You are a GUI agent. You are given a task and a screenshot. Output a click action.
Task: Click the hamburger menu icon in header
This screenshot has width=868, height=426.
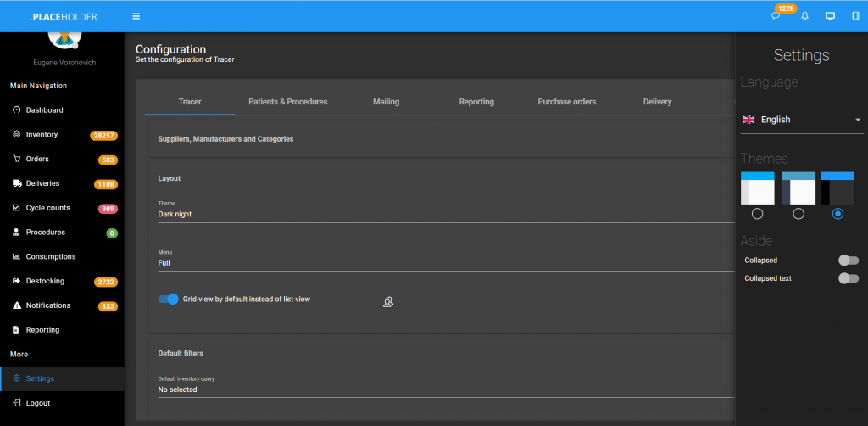pos(136,16)
